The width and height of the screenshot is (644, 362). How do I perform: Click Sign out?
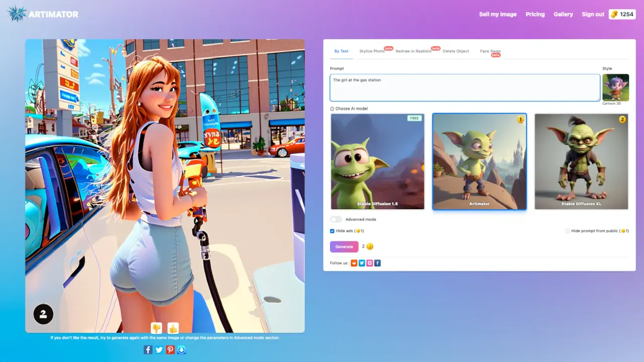point(593,14)
